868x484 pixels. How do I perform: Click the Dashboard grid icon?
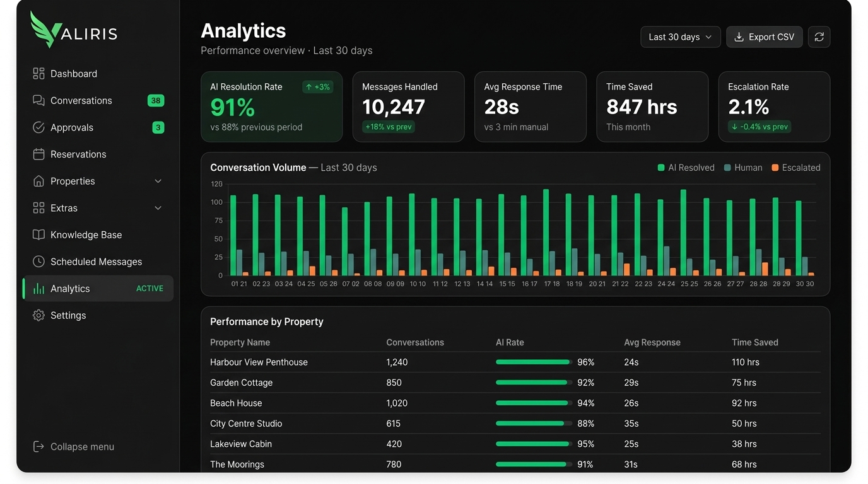click(38, 74)
